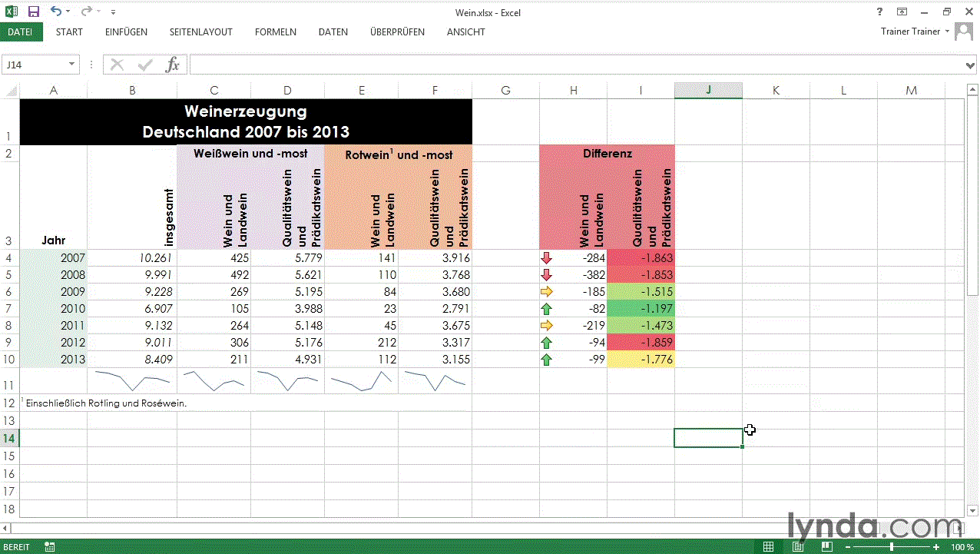
Task: Select cell containing -1.863 in Differenz
Action: 641,258
